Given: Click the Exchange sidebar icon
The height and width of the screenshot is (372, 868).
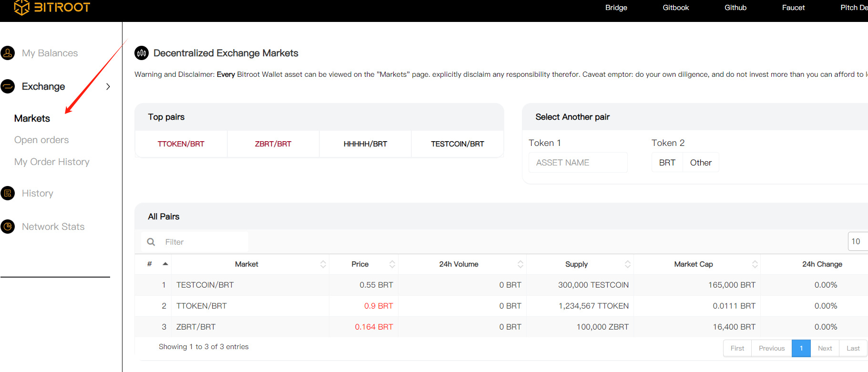Looking at the screenshot, I should pos(8,86).
